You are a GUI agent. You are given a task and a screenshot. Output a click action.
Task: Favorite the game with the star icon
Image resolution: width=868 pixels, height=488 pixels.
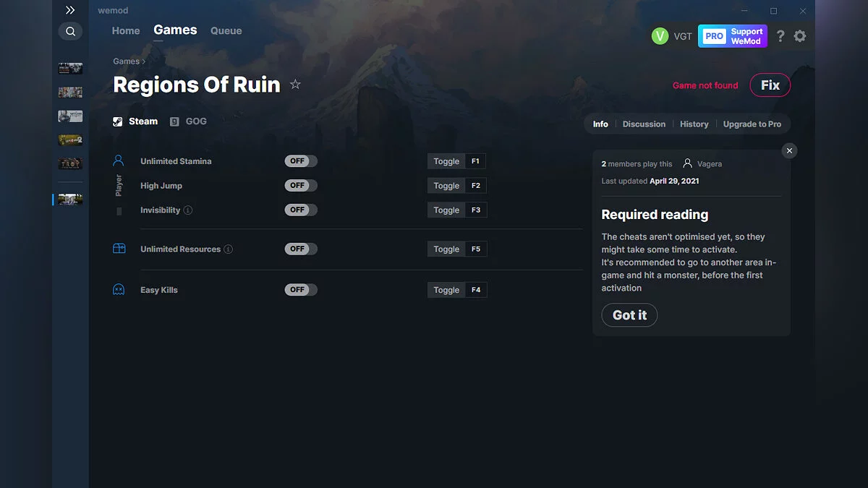[295, 85]
